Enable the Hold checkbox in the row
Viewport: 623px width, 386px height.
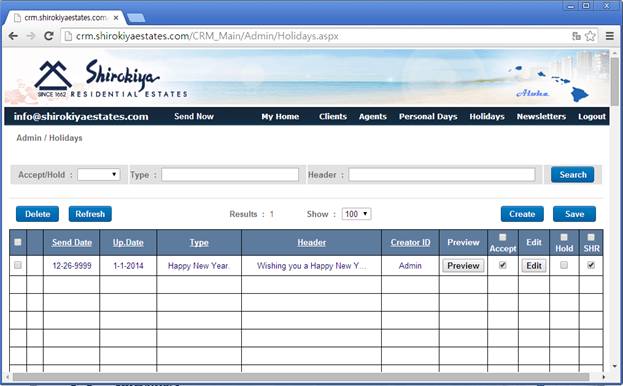click(564, 265)
